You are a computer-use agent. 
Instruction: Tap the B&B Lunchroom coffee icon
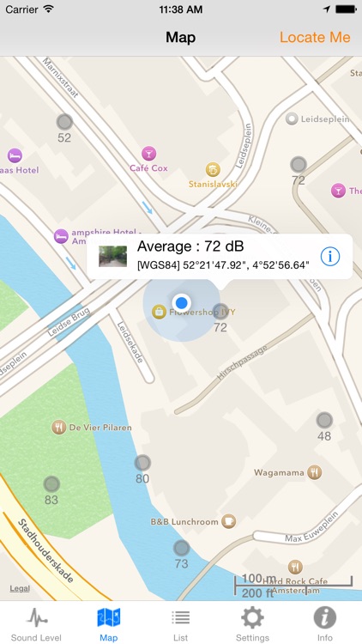point(229,521)
